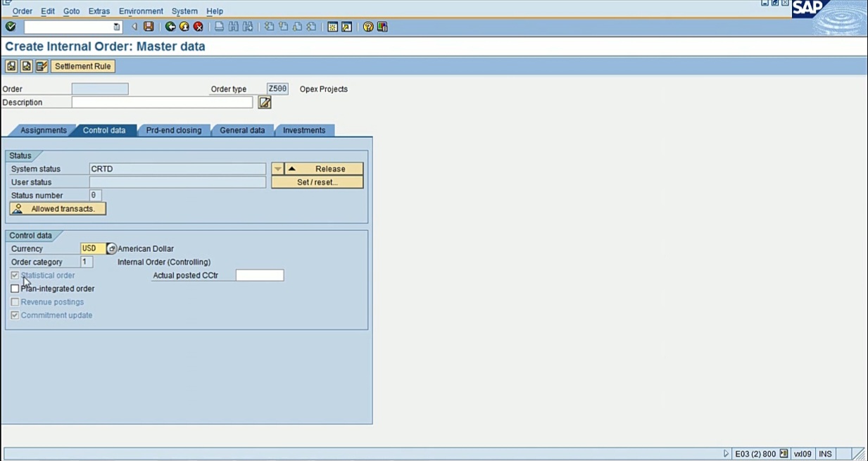Go to First Page icon
Image resolution: width=868 pixels, height=461 pixels.
tap(269, 27)
